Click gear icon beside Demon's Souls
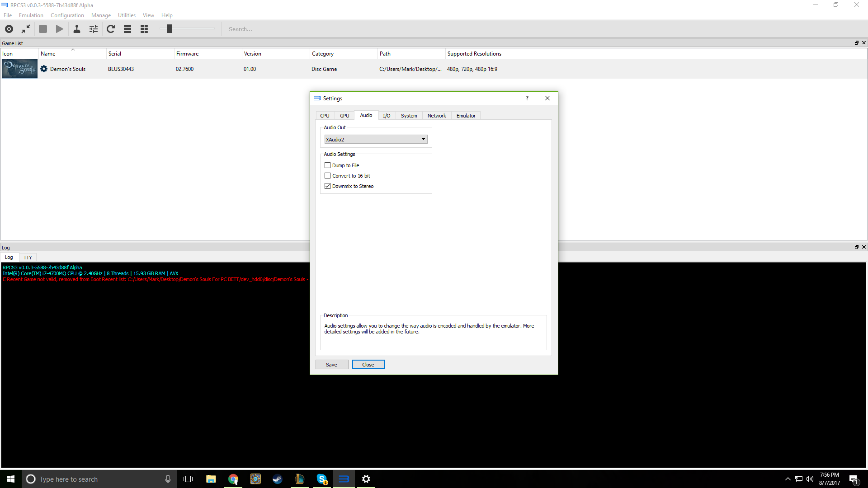Screen dimensions: 868x488 coord(44,69)
